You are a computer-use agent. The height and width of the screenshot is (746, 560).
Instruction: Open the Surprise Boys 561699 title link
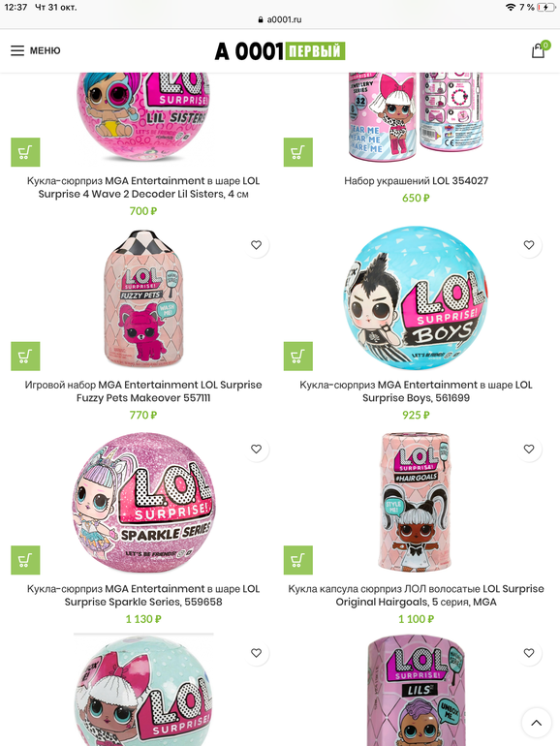point(416,391)
